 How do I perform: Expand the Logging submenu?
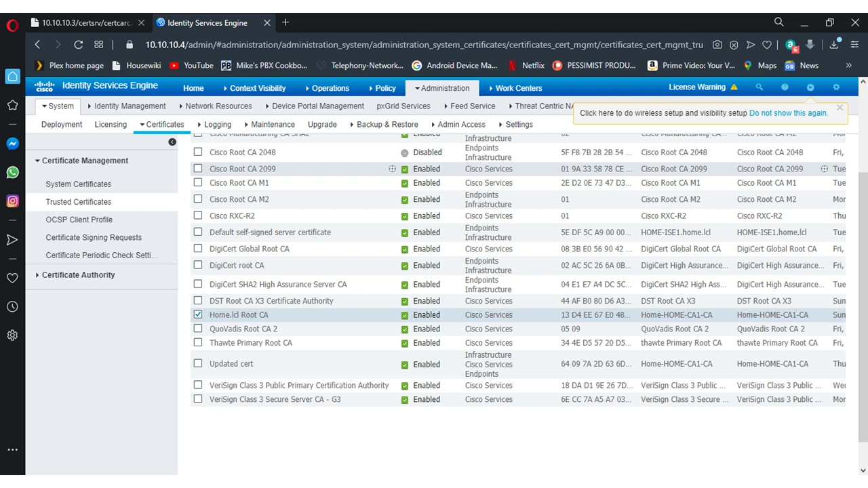click(214, 125)
